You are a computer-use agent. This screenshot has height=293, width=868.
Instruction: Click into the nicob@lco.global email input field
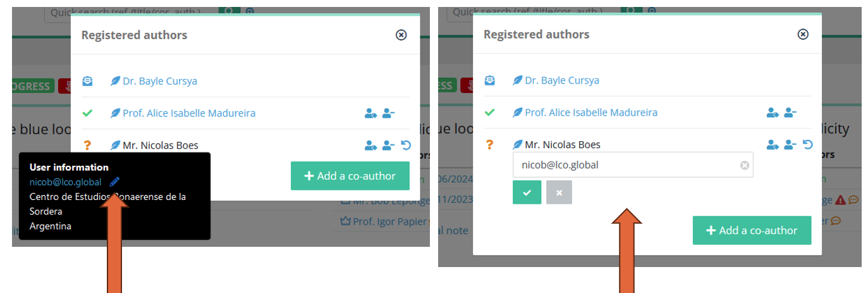pos(633,165)
